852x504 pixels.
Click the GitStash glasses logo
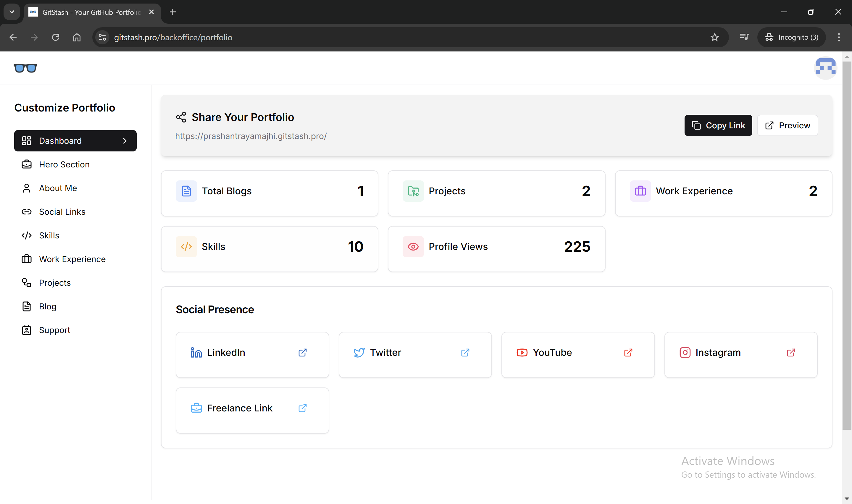[x=25, y=68]
